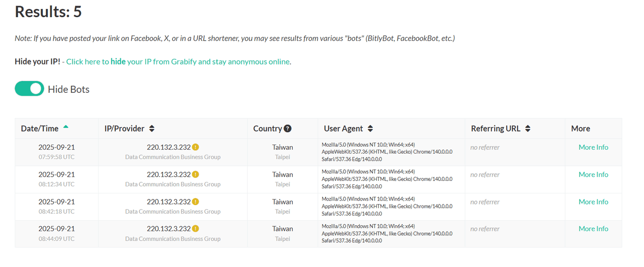Screen dimensions: 644x267
Task: Click Taiwan in the 08:44:09 UTC row
Action: (x=283, y=228)
